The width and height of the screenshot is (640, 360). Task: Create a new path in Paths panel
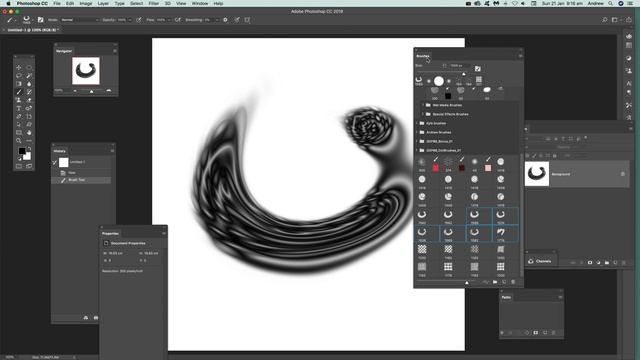[545, 333]
